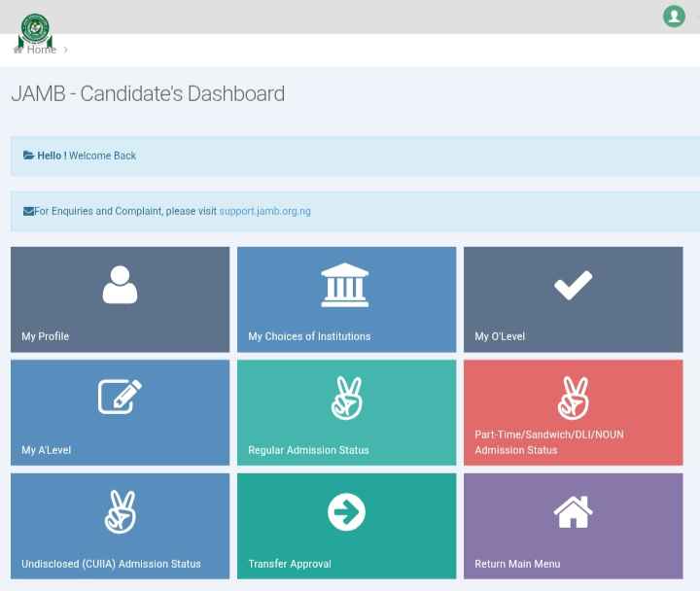
Task: Check Regular Admission Status label
Action: point(308,450)
